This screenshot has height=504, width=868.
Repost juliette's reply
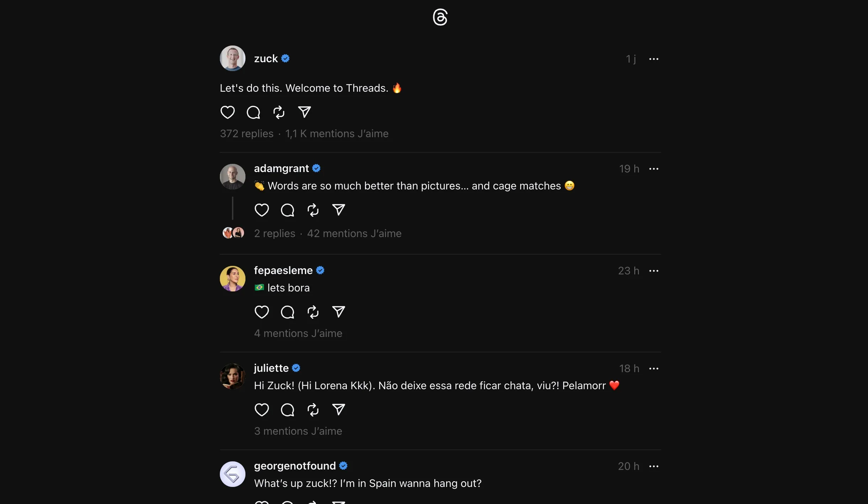[x=313, y=410]
